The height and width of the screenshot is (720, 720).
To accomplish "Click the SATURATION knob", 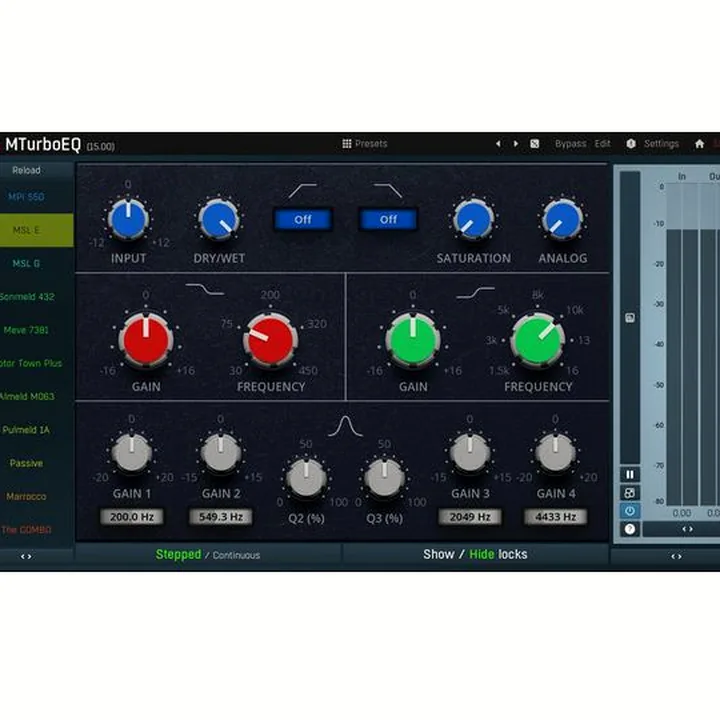I will [x=473, y=219].
